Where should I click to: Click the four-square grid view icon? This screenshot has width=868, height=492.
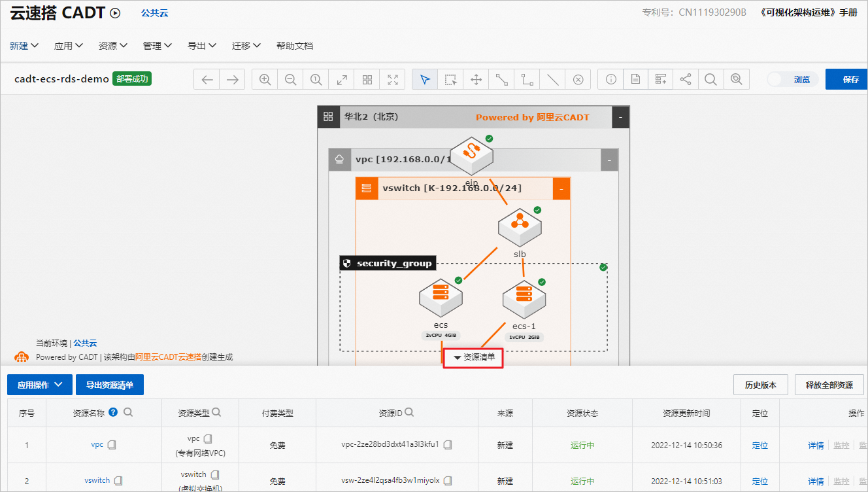(367, 80)
